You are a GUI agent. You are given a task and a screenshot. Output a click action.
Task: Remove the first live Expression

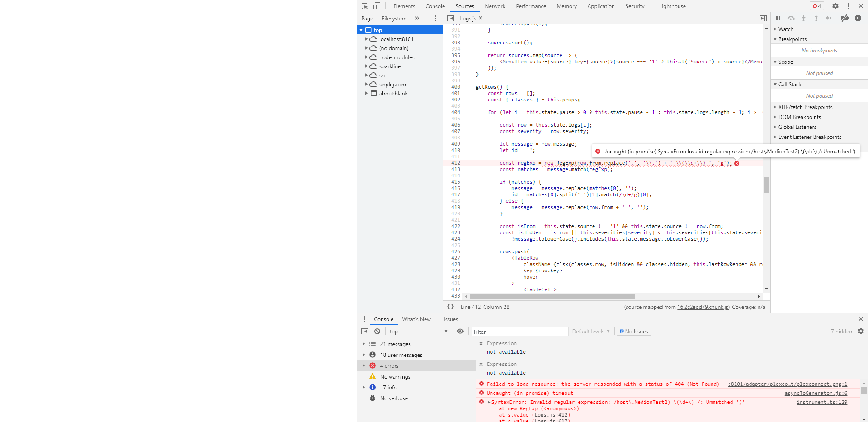coord(481,344)
